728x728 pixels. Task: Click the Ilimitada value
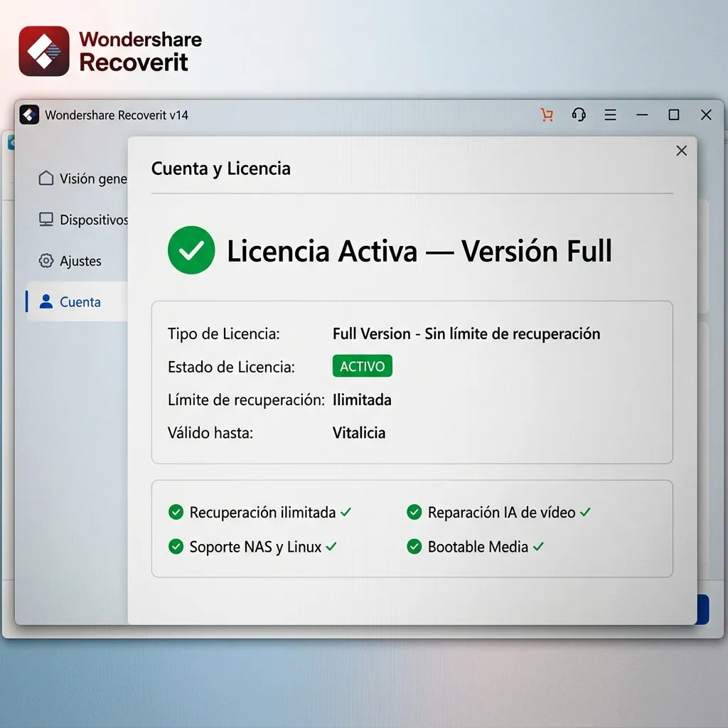coord(362,400)
